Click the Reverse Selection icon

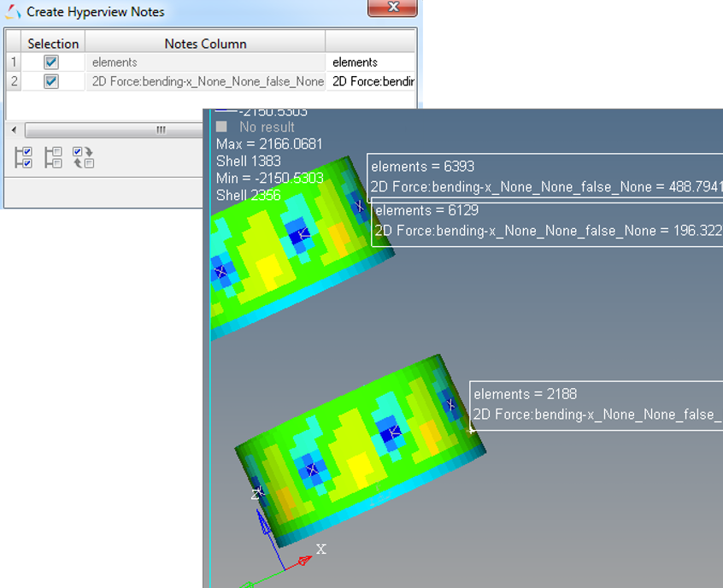click(83, 157)
